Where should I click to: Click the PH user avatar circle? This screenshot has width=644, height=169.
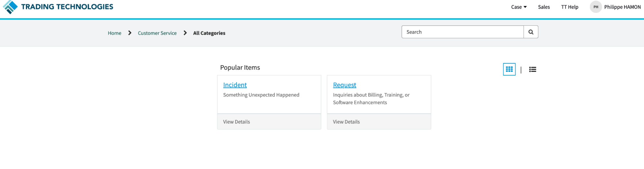click(596, 7)
